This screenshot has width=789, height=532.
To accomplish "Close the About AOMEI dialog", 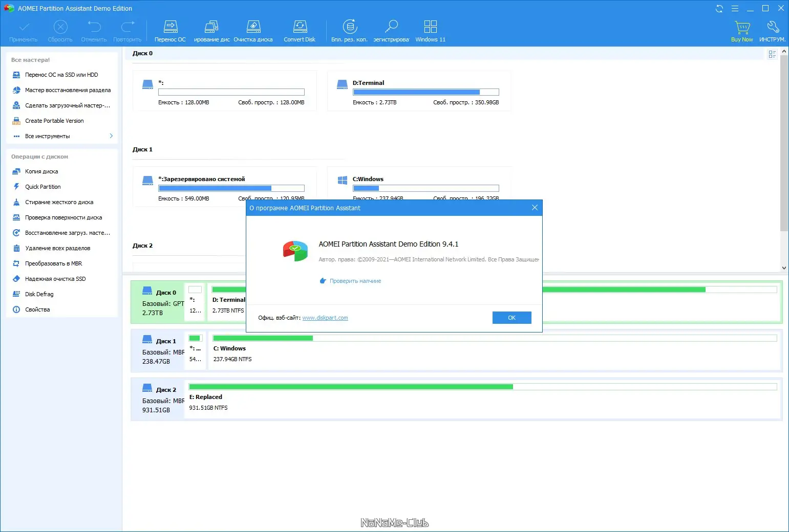I will pos(535,208).
